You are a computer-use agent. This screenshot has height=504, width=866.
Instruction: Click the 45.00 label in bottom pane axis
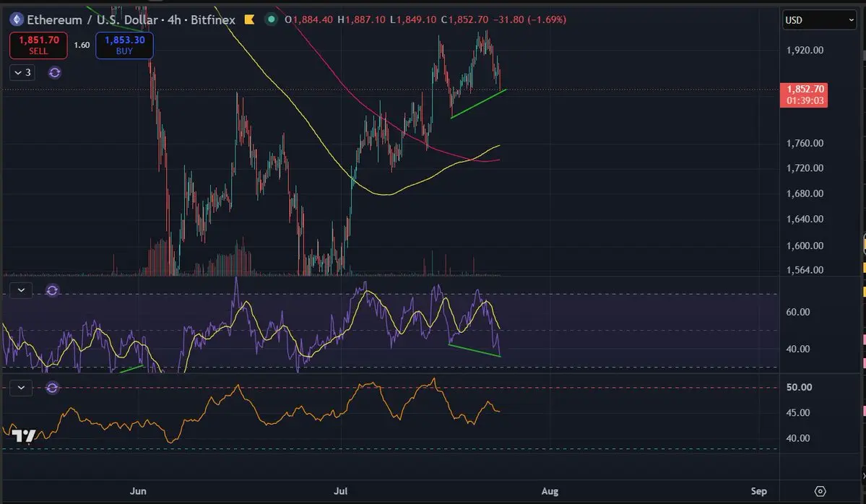(x=798, y=413)
